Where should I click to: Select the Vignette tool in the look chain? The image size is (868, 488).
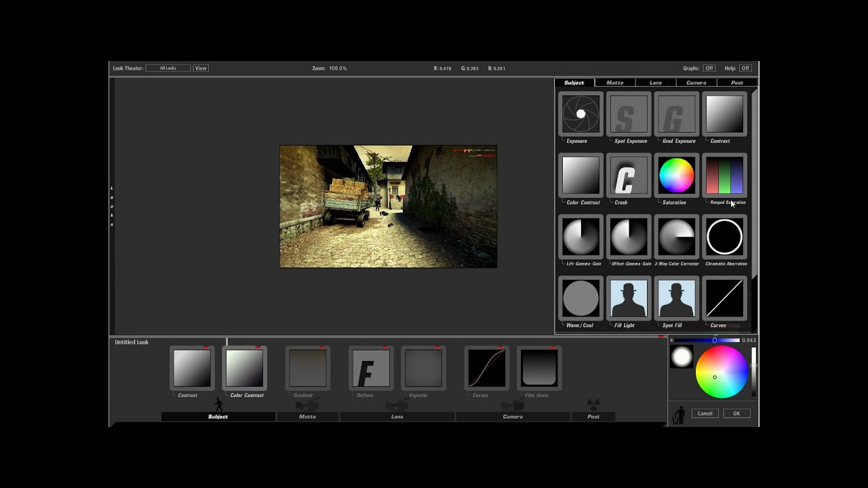point(423,368)
